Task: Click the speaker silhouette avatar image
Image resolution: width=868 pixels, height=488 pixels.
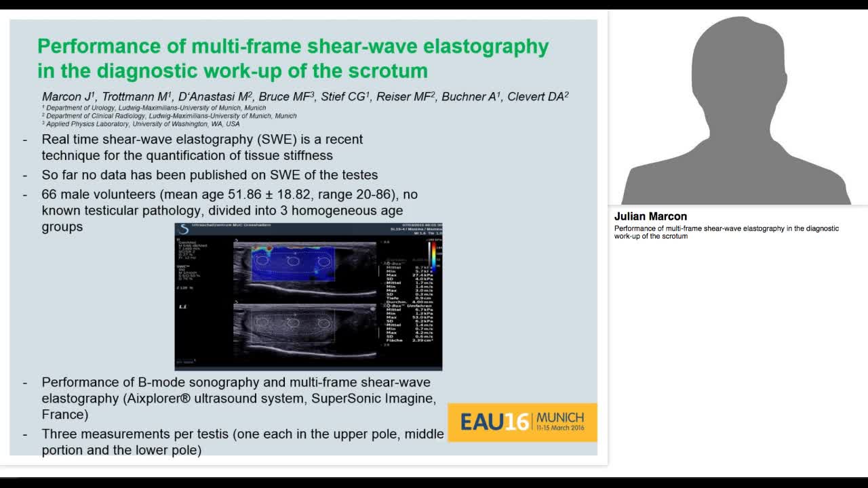Action: [739, 102]
